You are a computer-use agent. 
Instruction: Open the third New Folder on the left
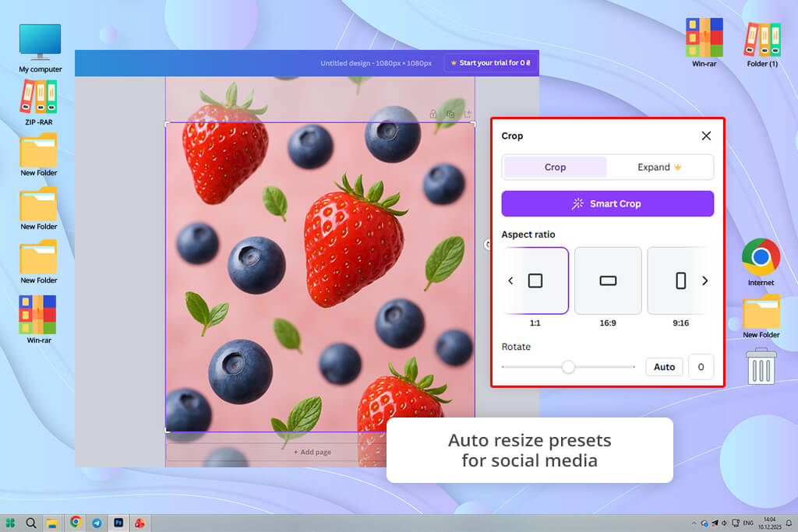(x=39, y=262)
